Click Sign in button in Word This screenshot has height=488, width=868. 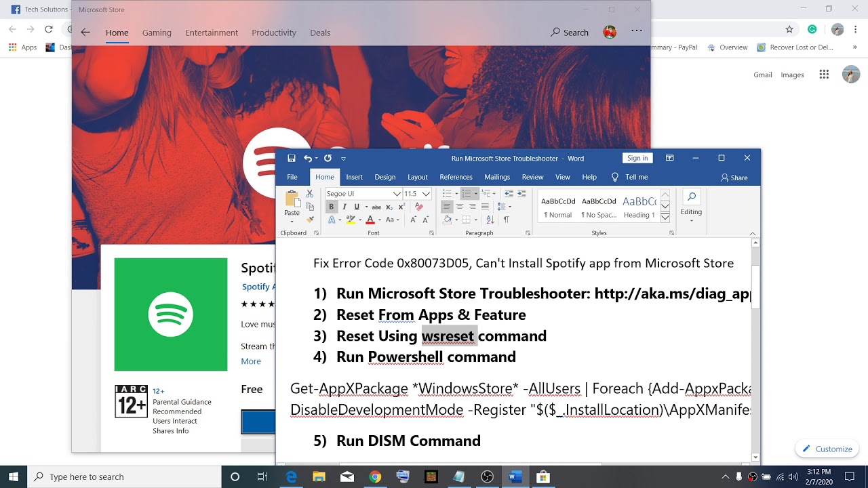637,158
